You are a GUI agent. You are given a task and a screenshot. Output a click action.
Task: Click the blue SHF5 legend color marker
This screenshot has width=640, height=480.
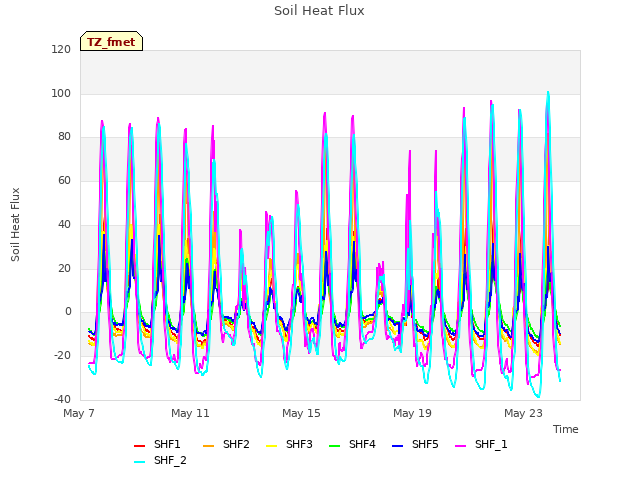398,446
